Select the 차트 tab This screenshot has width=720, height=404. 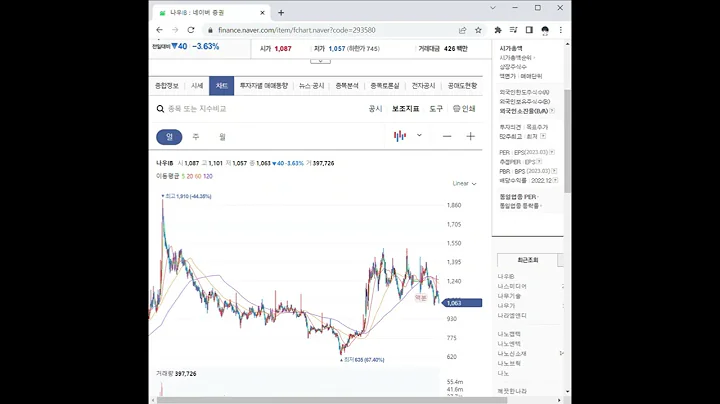point(222,86)
